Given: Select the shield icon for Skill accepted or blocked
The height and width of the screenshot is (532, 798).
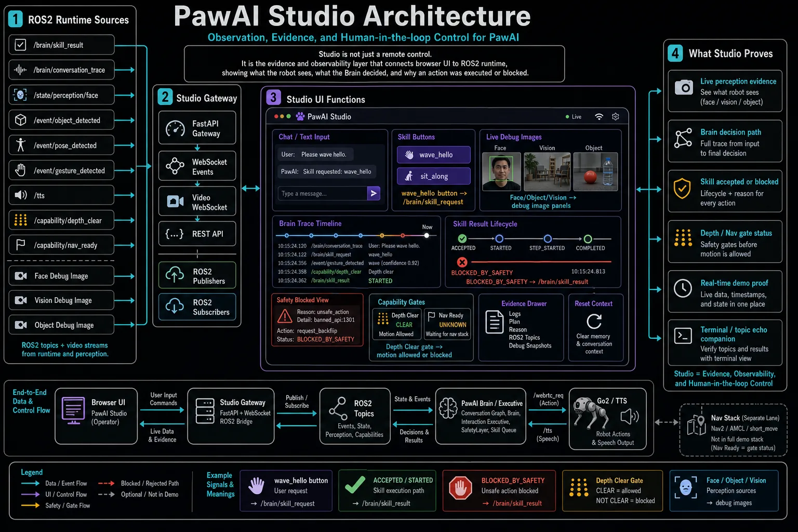Looking at the screenshot, I should coord(682,189).
